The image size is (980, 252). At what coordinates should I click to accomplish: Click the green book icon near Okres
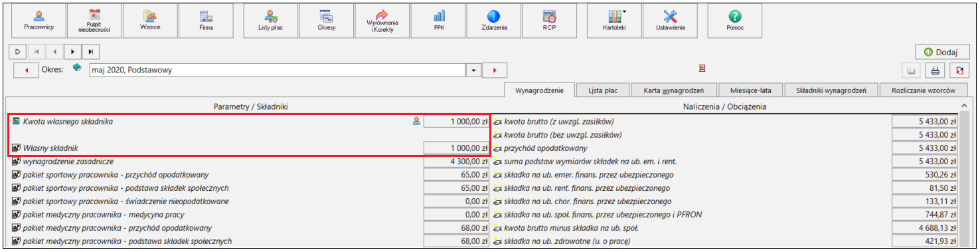click(x=77, y=68)
